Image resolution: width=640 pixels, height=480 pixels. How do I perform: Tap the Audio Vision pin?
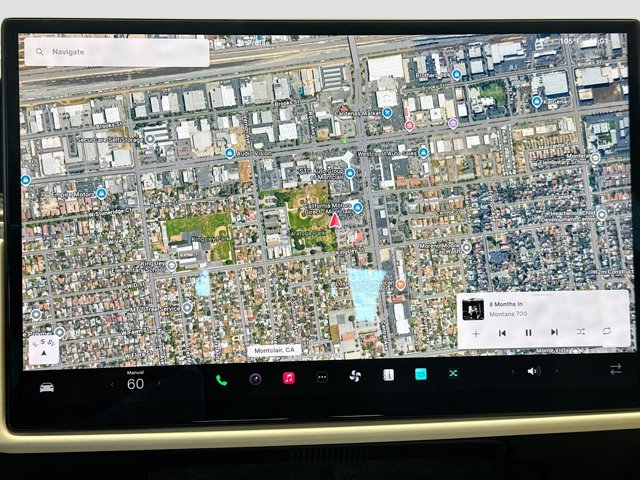click(229, 153)
